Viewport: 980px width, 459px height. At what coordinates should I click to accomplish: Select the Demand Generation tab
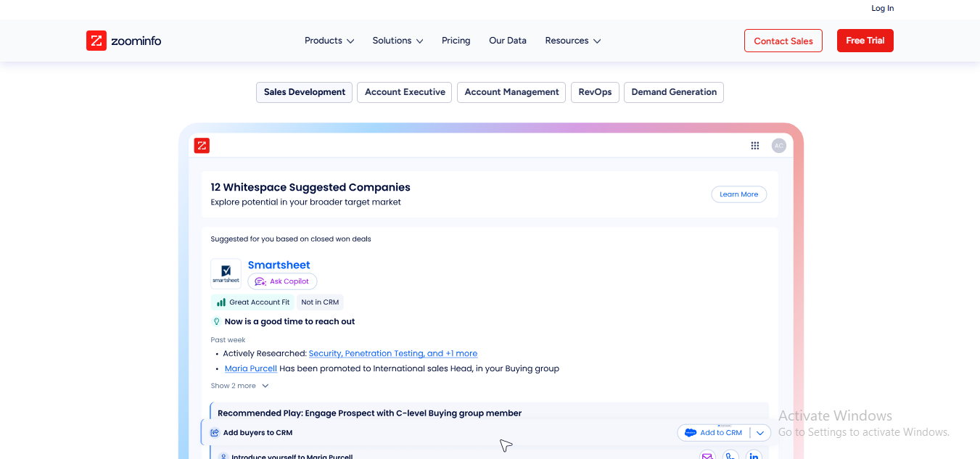674,92
